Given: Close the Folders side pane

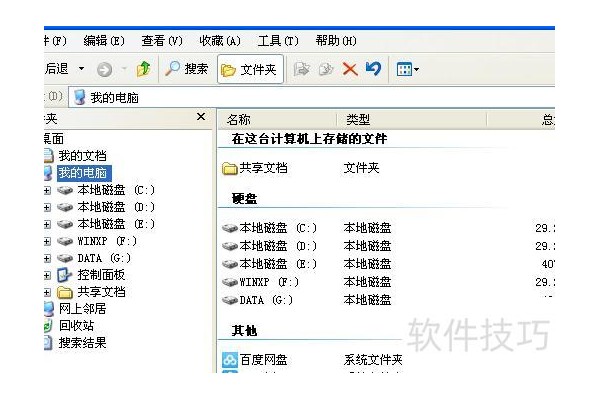Looking at the screenshot, I should [201, 117].
